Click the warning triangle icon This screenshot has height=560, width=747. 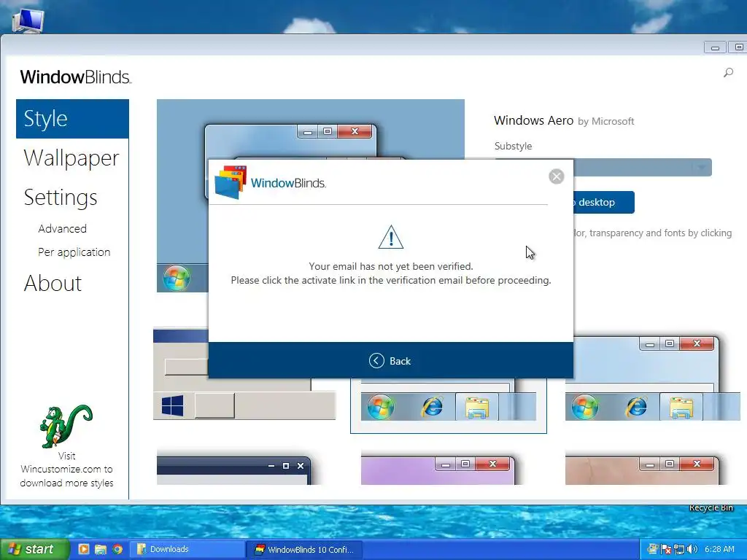point(391,237)
